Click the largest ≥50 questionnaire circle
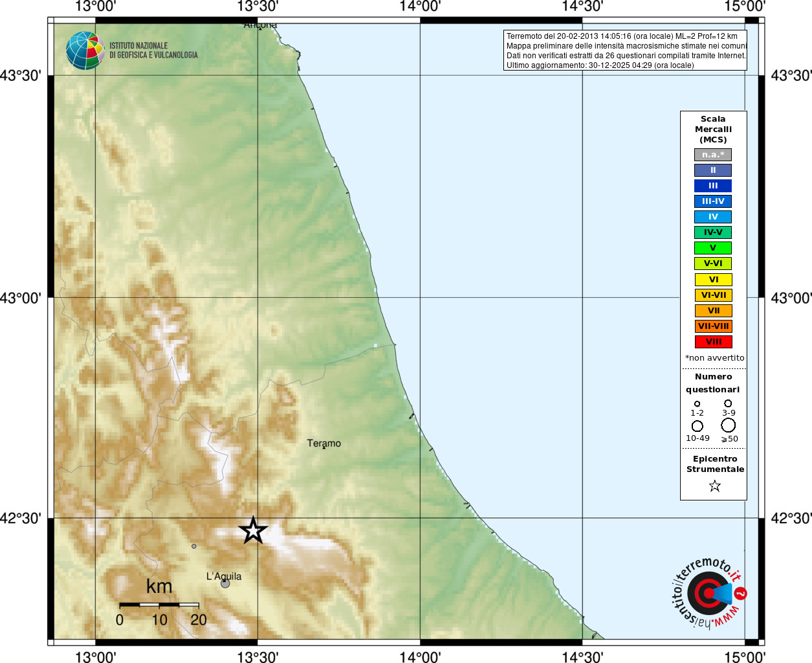812x663 pixels. click(729, 425)
